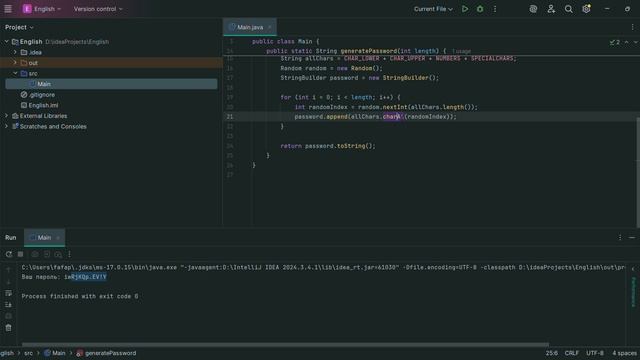Open 4 spaces indent settings

624,353
